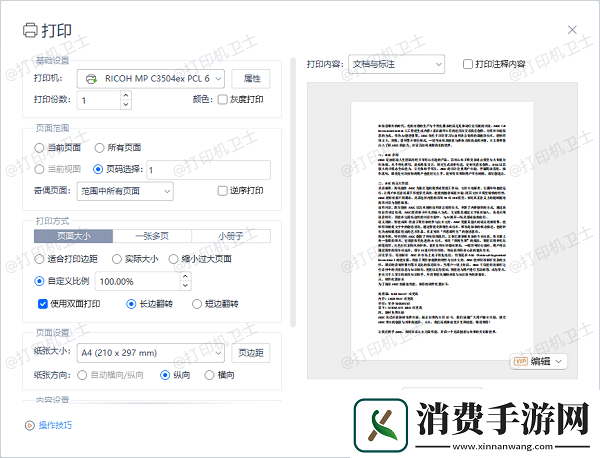Click the 页边距 margins button
Viewport: 600px width, 458px height.
(x=251, y=353)
